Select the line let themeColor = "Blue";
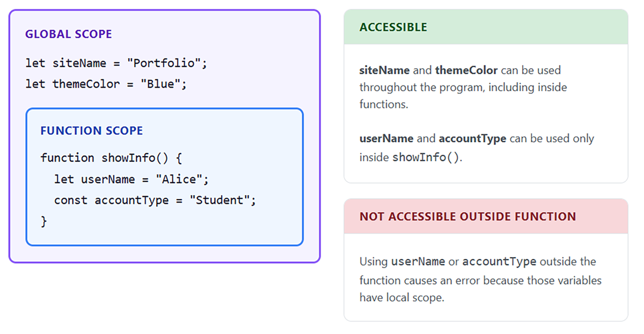644x334 pixels. [x=106, y=84]
